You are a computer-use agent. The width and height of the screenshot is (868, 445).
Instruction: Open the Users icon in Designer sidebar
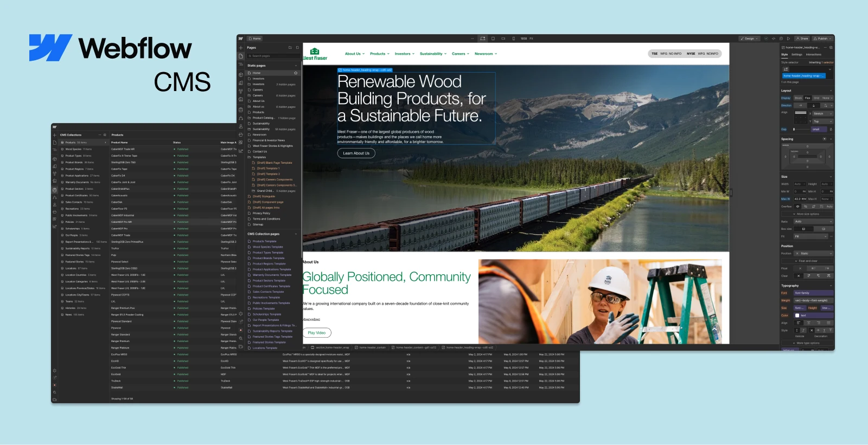tap(241, 126)
